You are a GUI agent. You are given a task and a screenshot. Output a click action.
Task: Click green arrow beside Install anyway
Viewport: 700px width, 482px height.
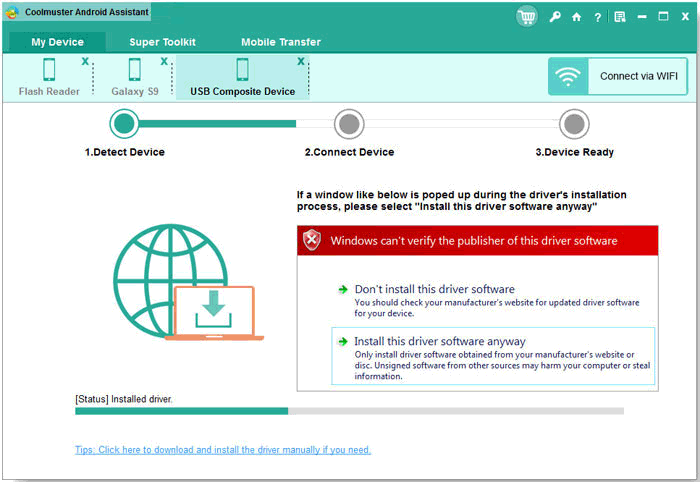[343, 342]
